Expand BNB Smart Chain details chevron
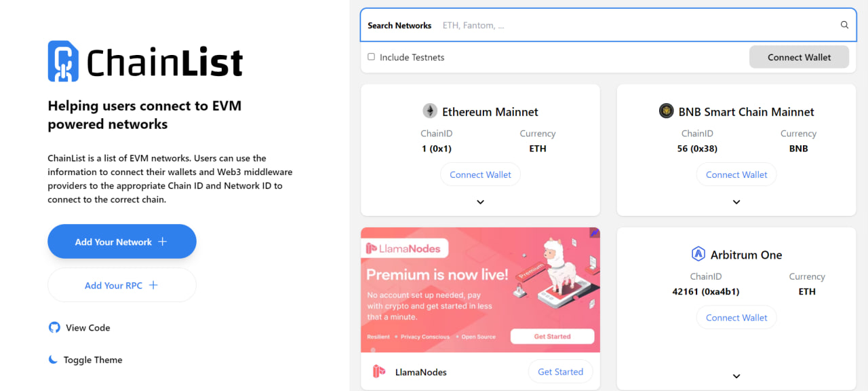868x391 pixels. (736, 202)
